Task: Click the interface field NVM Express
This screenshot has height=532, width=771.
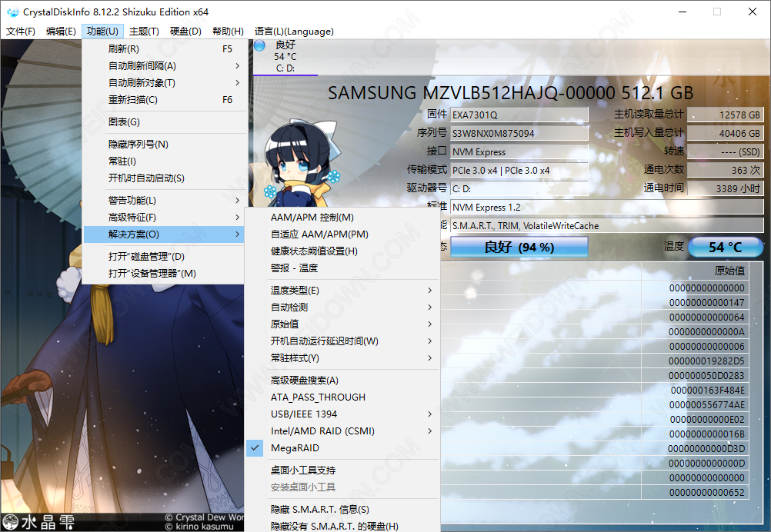Action: (519, 151)
